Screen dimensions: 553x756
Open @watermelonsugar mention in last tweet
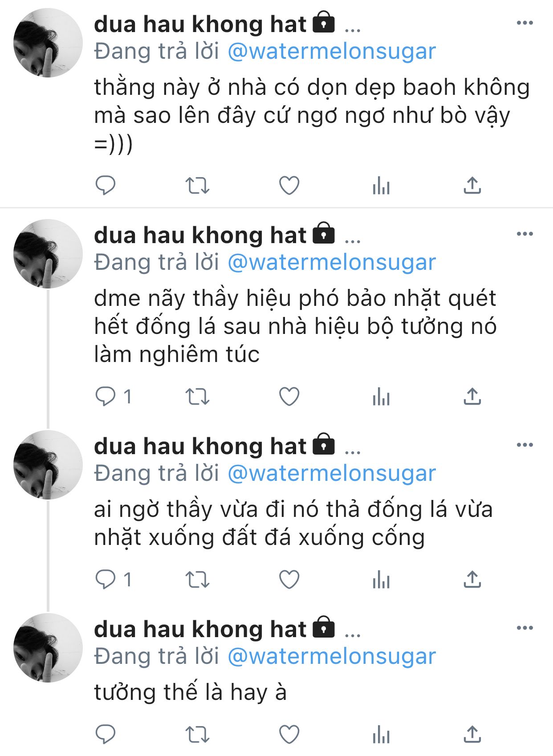(x=332, y=657)
